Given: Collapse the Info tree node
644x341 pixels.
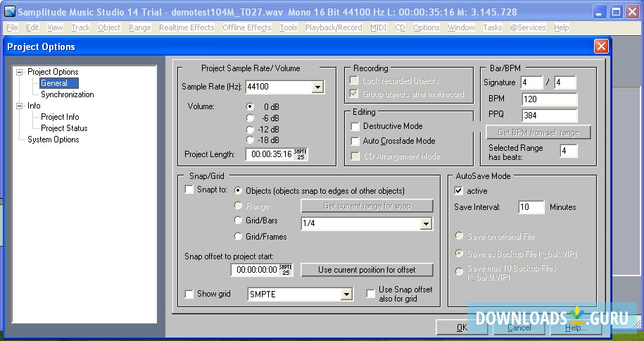Looking at the screenshot, I should pos(19,106).
